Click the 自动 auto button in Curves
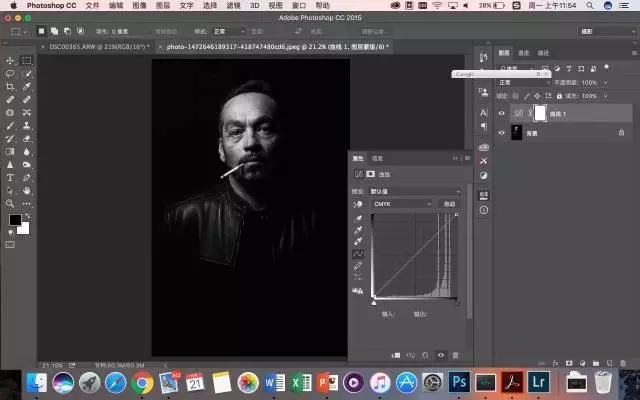The height and width of the screenshot is (400, 640). [449, 203]
